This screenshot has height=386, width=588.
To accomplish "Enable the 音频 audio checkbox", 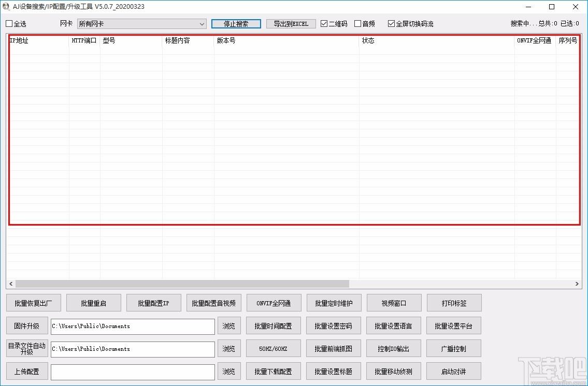I will [x=358, y=24].
